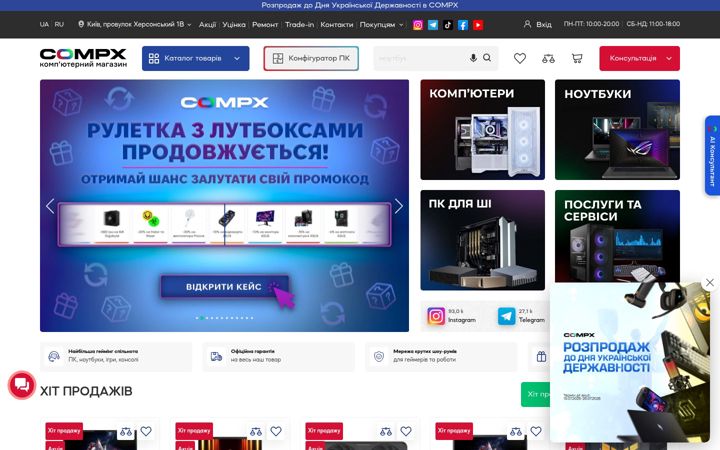Click the search magnifier icon

(x=487, y=58)
